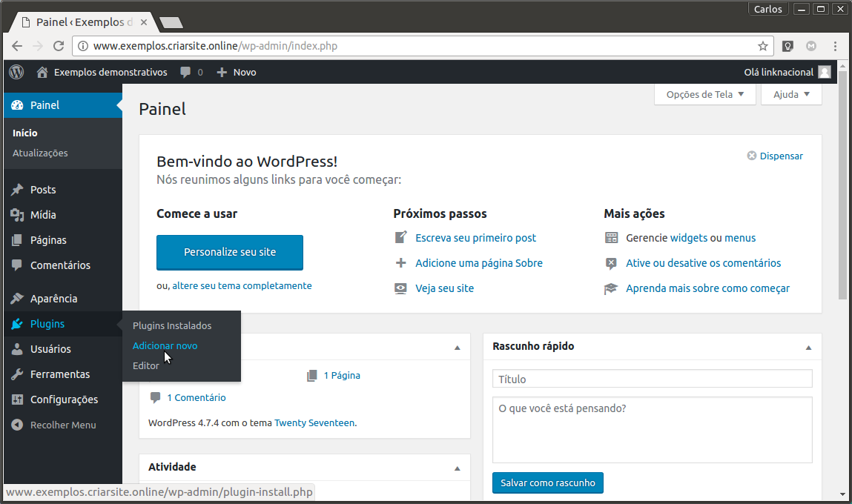Open Plugins Instalados submenu item

pyautogui.click(x=172, y=325)
